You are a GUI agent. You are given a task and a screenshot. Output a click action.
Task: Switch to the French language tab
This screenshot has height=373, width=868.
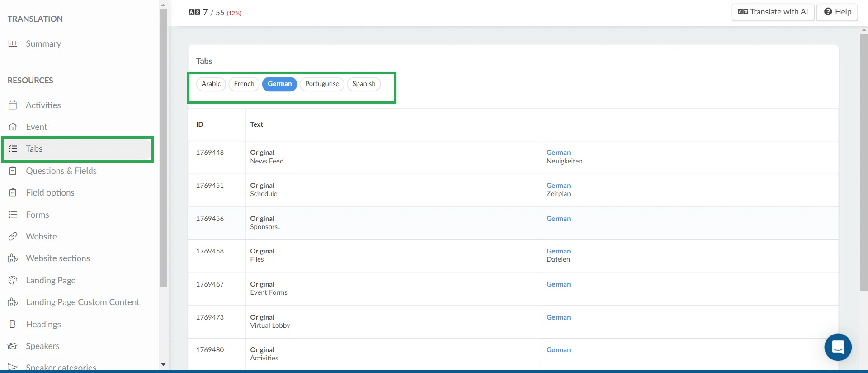click(244, 84)
